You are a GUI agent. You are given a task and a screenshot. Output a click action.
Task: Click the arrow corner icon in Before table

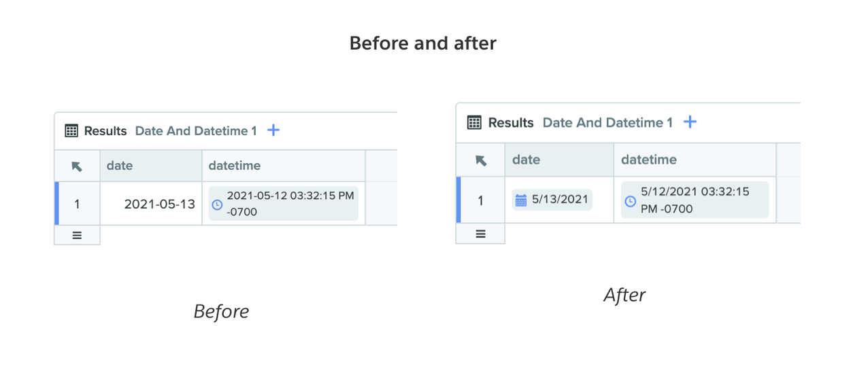[77, 166]
